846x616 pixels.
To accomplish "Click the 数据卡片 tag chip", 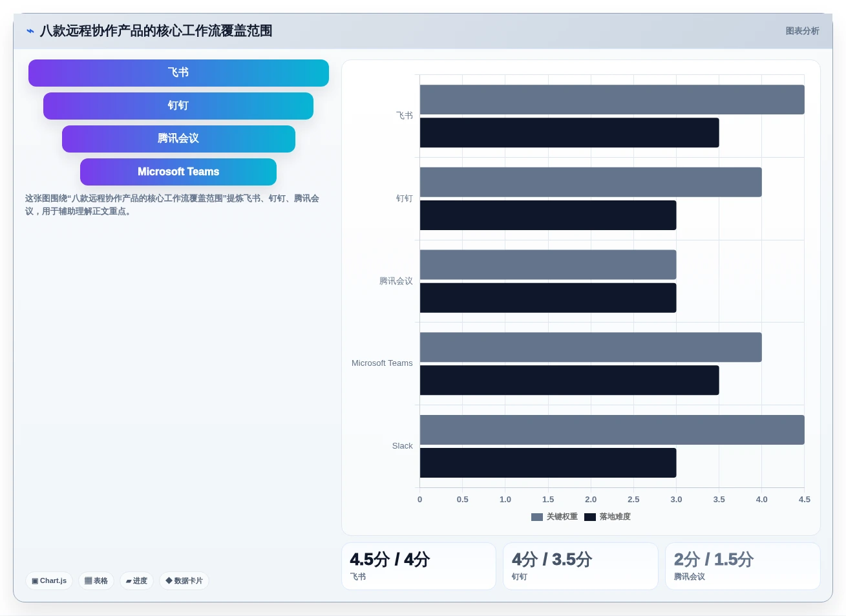I will point(184,580).
